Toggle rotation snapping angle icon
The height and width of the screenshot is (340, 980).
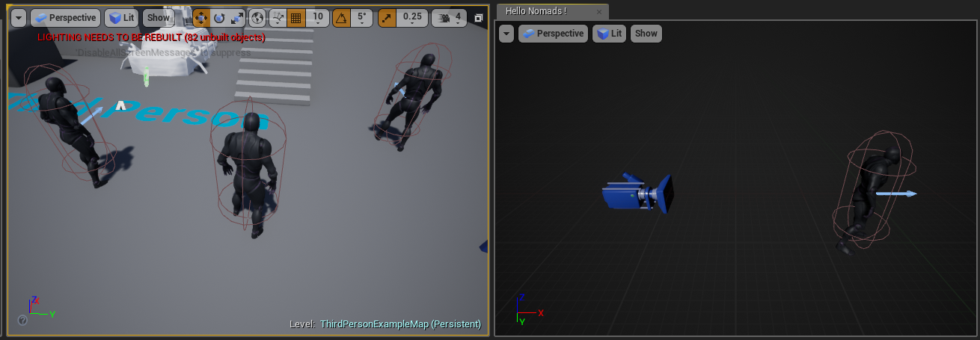pyautogui.click(x=341, y=17)
